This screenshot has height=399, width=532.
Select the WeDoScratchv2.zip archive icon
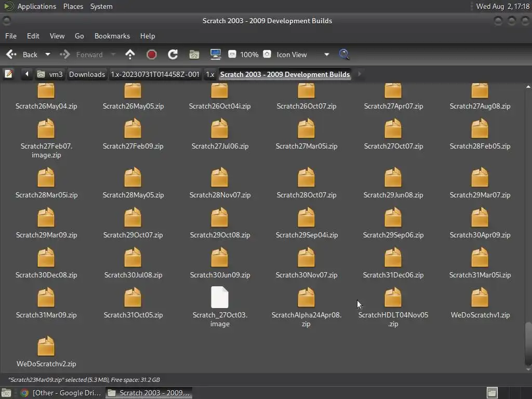point(46,345)
